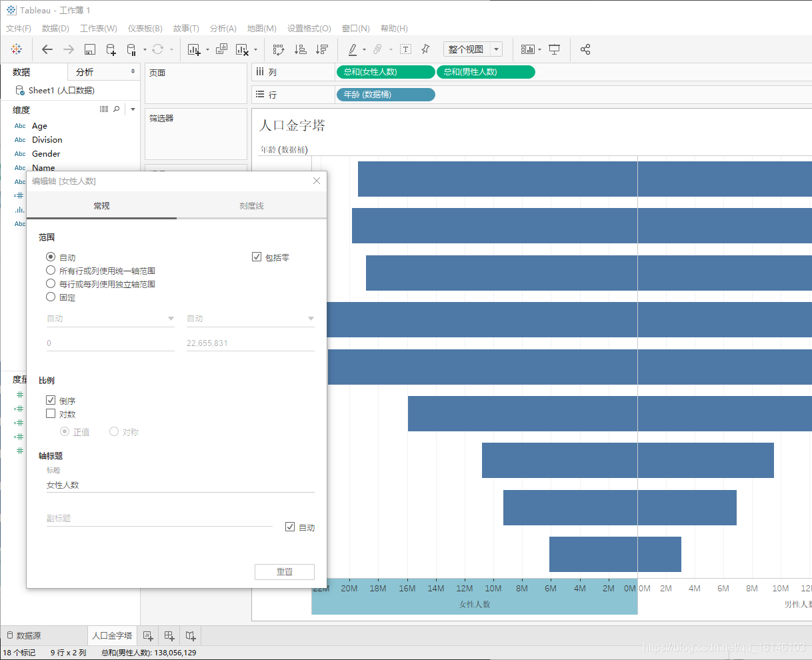Image resolution: width=812 pixels, height=660 pixels.
Task: Click the 总和(男性人数) column pill
Action: pos(485,72)
